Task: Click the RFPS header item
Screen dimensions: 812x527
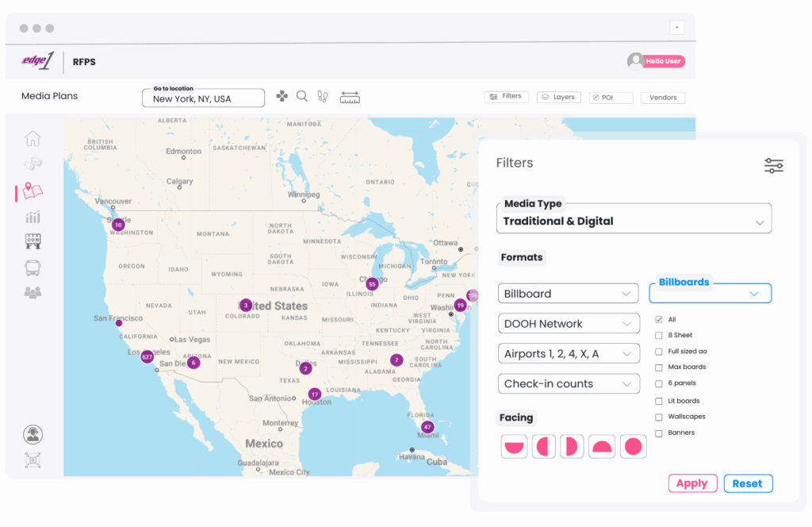Action: coord(84,62)
